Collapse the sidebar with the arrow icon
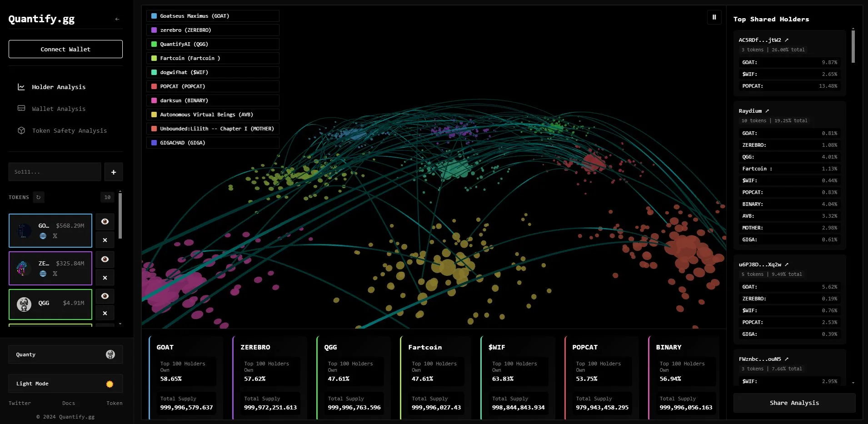The width and height of the screenshot is (868, 424). point(117,19)
